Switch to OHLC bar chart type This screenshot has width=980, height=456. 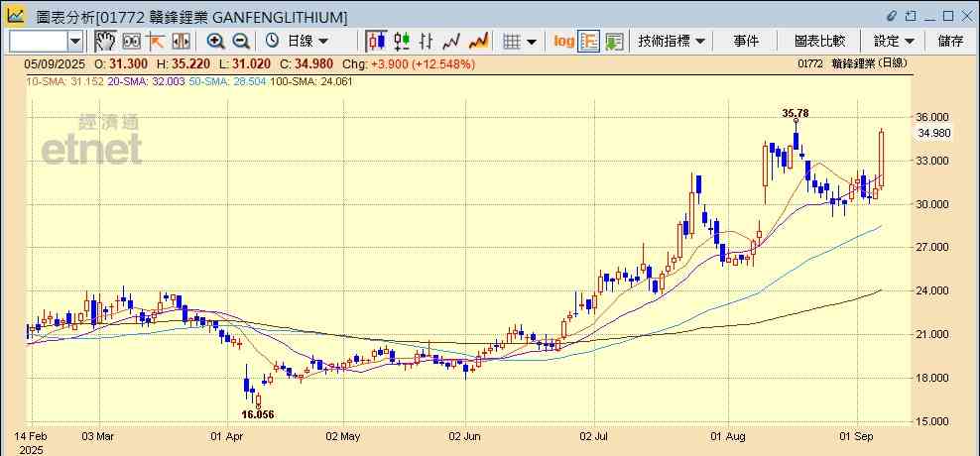427,42
